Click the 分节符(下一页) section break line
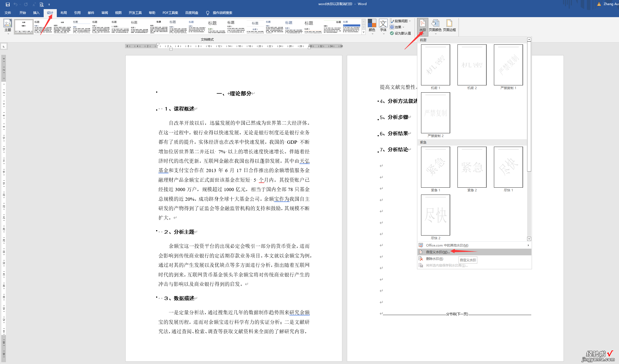The width and height of the screenshot is (619, 364). pyautogui.click(x=457, y=314)
